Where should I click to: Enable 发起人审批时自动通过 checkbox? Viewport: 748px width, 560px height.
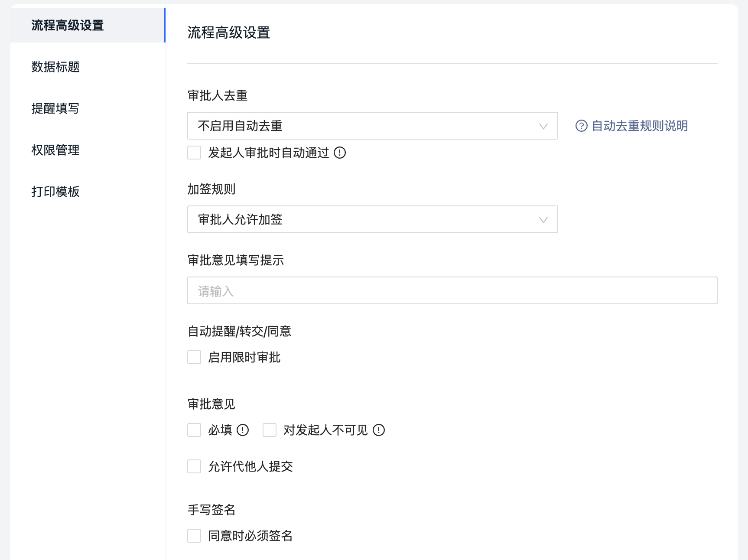tap(194, 153)
